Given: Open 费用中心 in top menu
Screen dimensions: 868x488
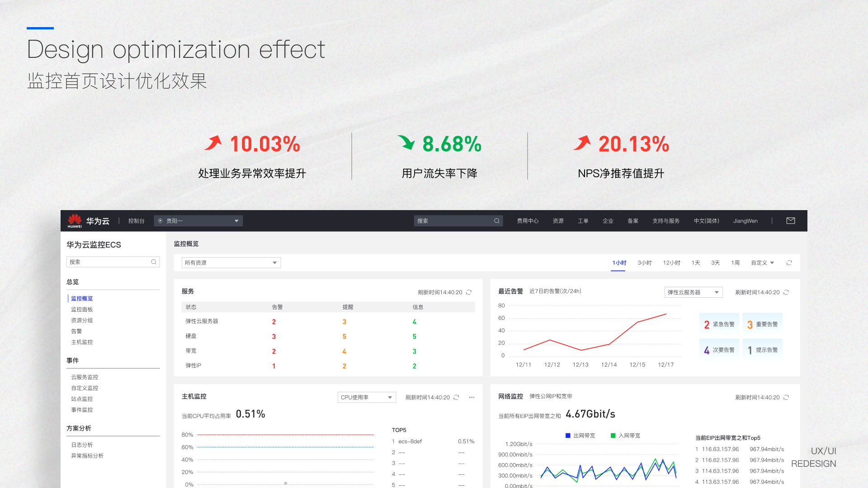Looking at the screenshot, I should click(528, 221).
